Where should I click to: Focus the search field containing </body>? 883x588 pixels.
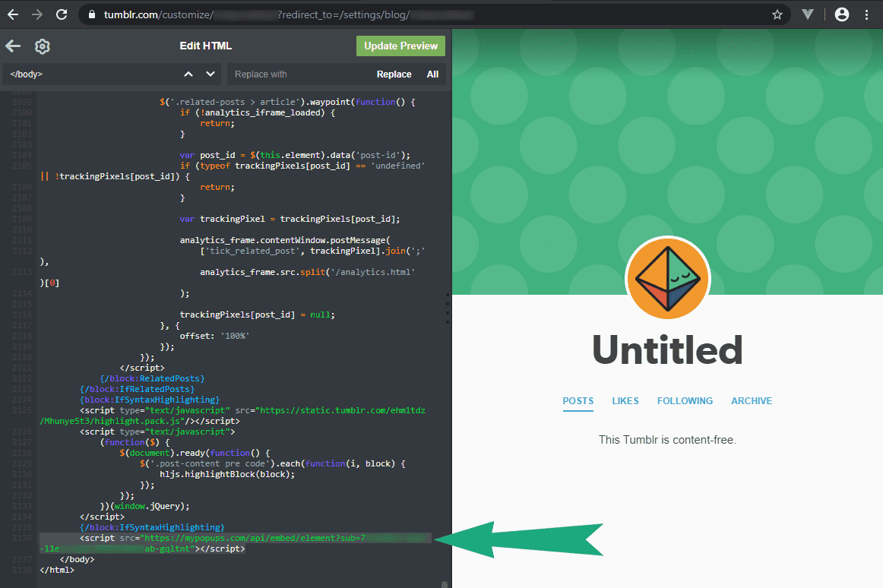[91, 74]
